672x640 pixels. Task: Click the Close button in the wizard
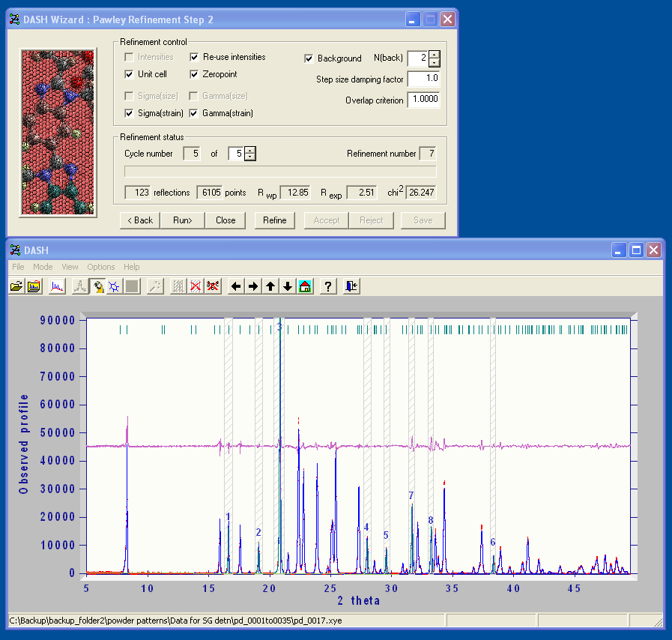225,220
